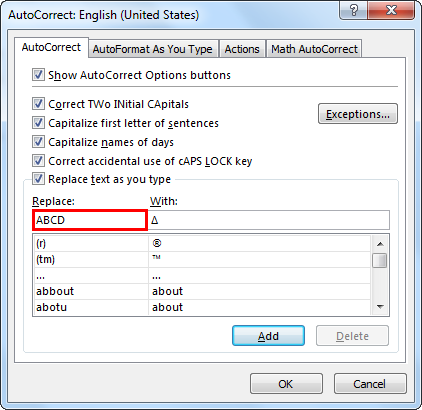Click scroll up arrow of replacement list
422x410 pixels.
380,244
